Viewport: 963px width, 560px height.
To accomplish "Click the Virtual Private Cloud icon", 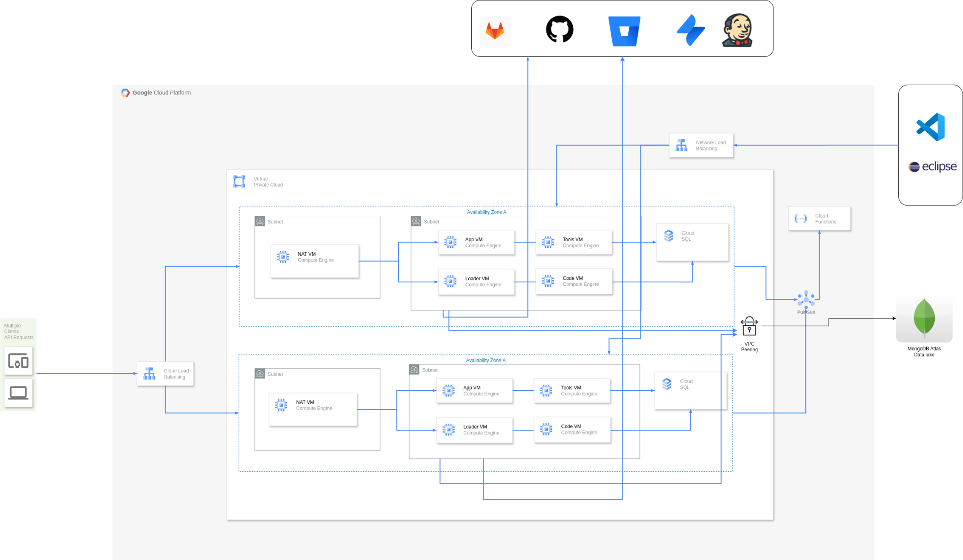I will pyautogui.click(x=239, y=181).
